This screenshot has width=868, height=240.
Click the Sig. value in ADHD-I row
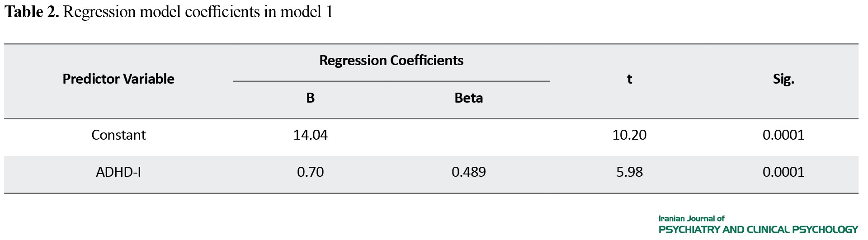pos(783,172)
